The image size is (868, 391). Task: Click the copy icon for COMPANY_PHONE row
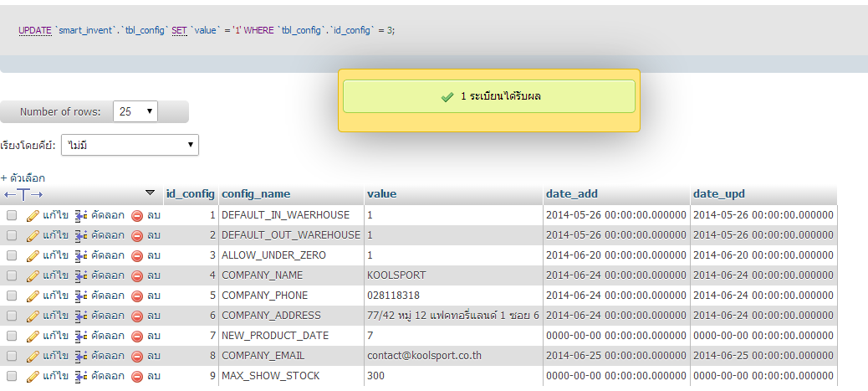(x=81, y=296)
